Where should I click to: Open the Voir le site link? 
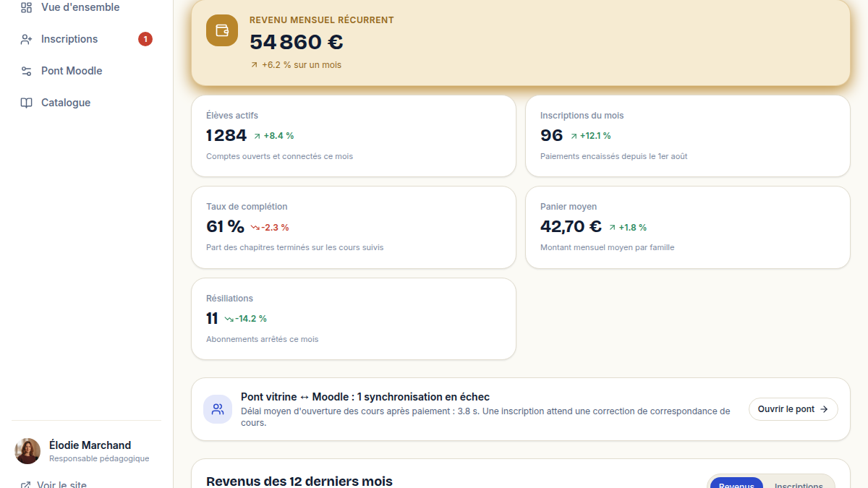(x=61, y=485)
